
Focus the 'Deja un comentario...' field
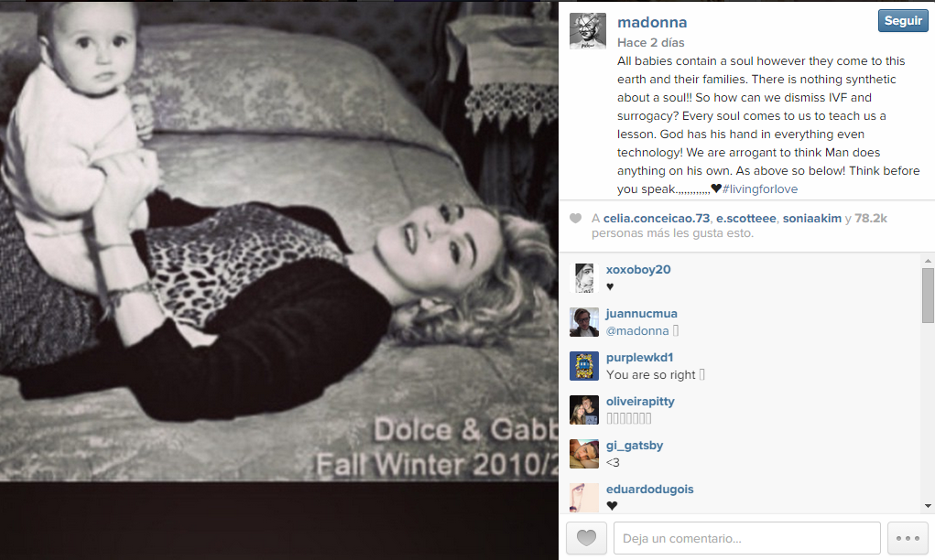pyautogui.click(x=746, y=538)
